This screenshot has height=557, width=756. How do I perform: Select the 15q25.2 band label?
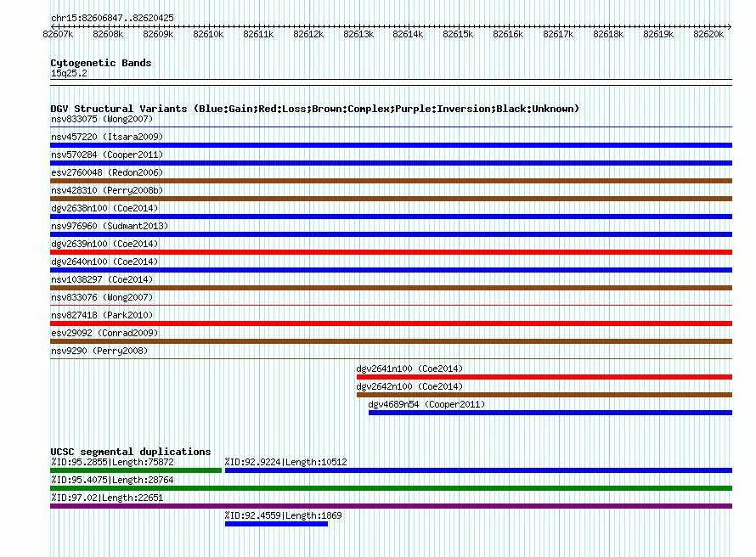point(69,73)
